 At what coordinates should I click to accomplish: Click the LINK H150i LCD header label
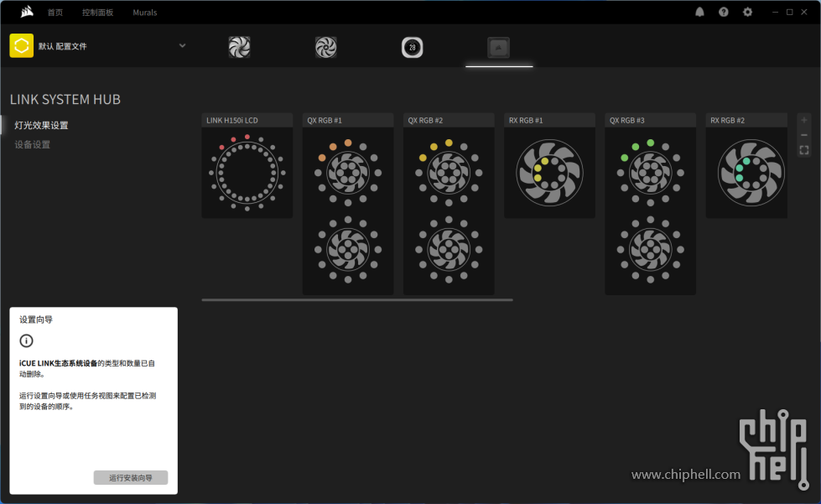(x=232, y=121)
